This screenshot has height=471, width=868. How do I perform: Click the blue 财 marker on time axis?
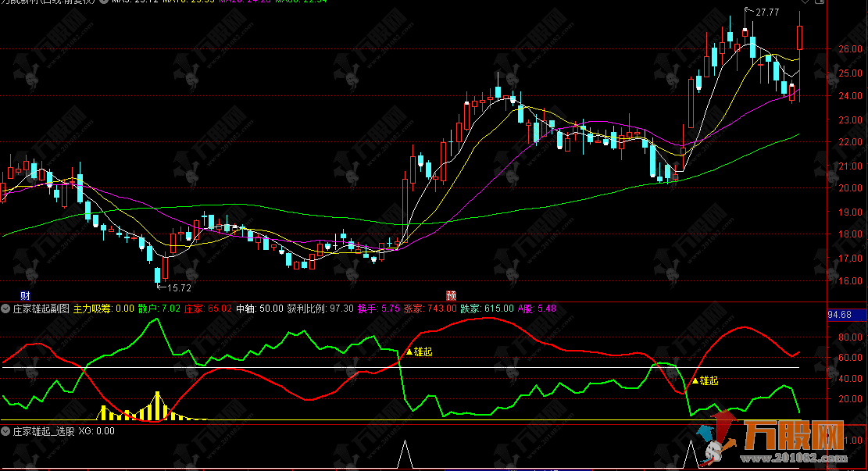25,295
